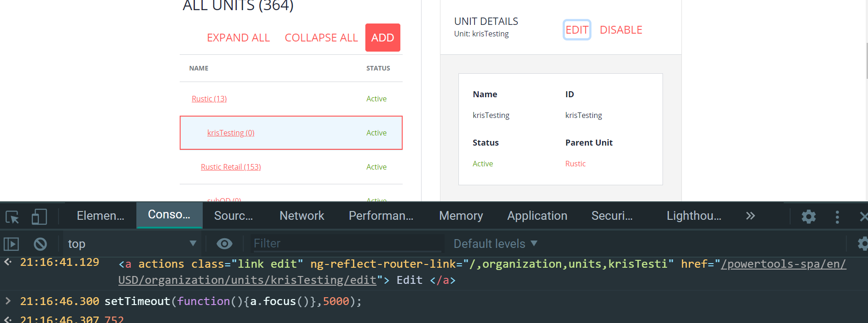Toggle the live expression eye icon
Viewport: 868px width, 323px height.
point(224,243)
